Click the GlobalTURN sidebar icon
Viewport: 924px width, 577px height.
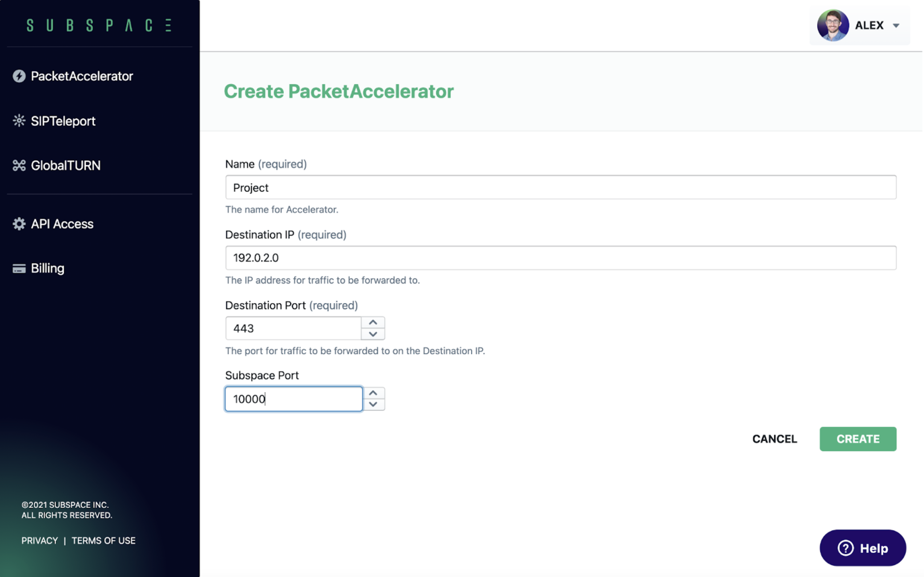pos(19,166)
